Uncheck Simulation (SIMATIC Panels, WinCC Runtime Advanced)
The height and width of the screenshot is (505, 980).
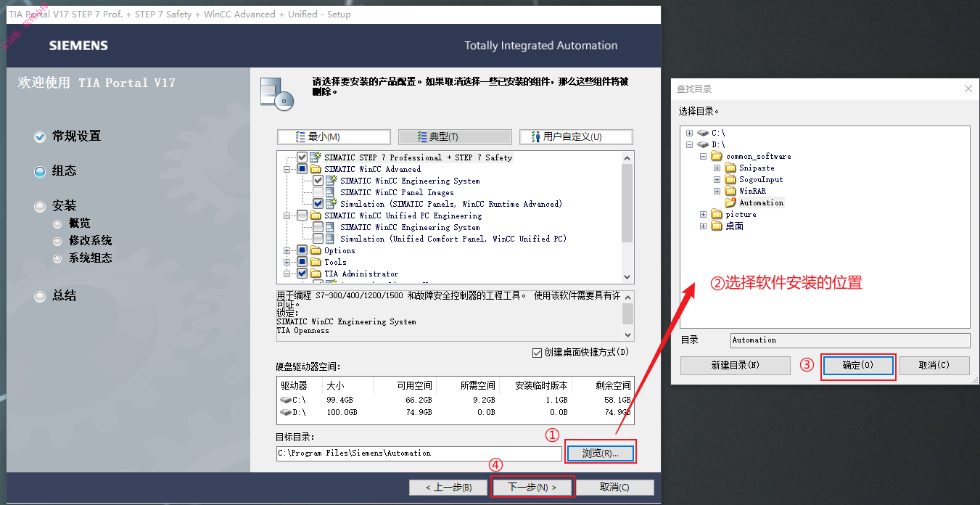click(x=318, y=204)
